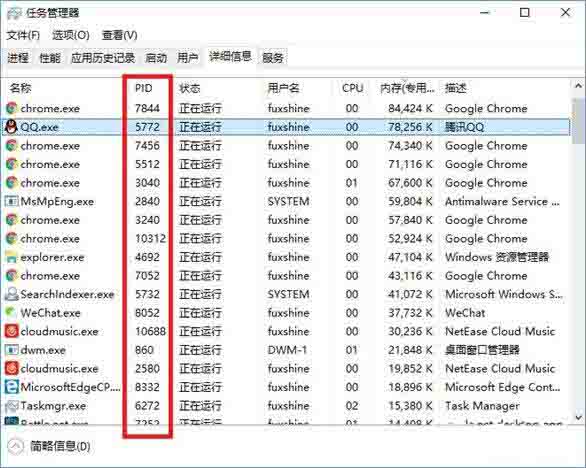
Task: Click the SearchIndexer.exe icon
Action: 11,294
